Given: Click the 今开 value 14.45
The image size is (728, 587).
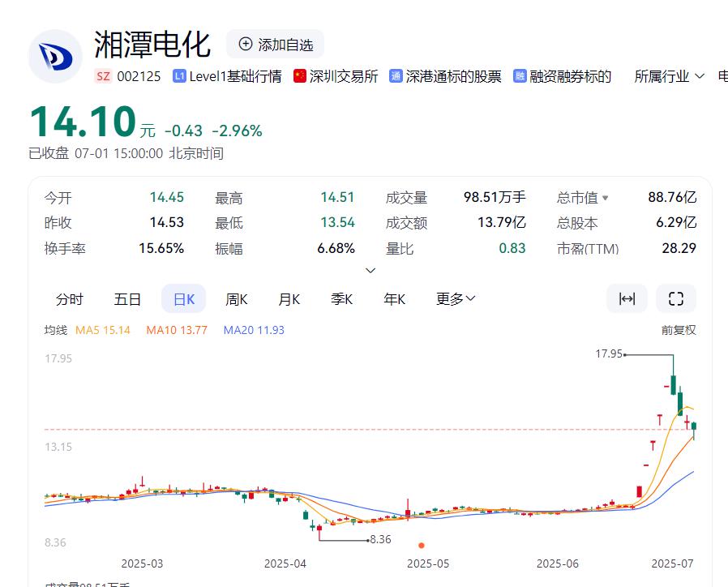Looking at the screenshot, I should pos(167,197).
